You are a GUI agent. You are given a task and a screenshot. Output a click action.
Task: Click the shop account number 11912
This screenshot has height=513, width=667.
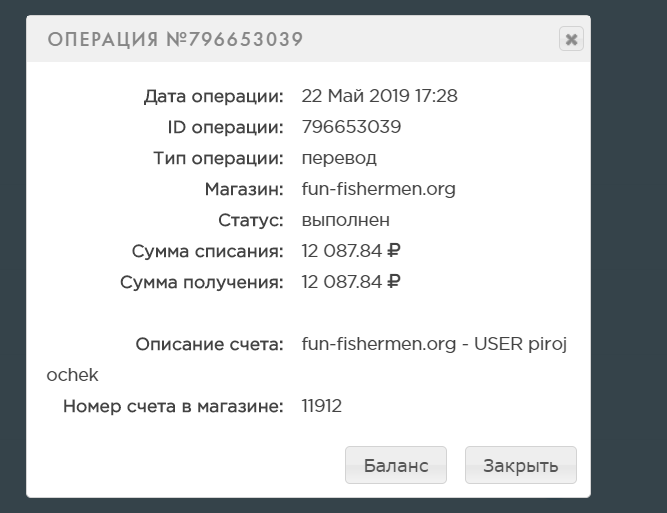pyautogui.click(x=322, y=406)
